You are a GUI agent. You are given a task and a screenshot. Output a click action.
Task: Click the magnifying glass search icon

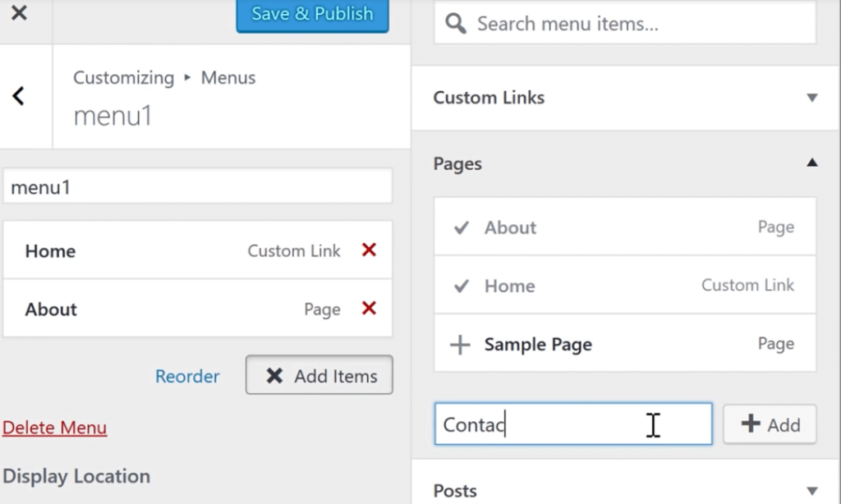(455, 24)
